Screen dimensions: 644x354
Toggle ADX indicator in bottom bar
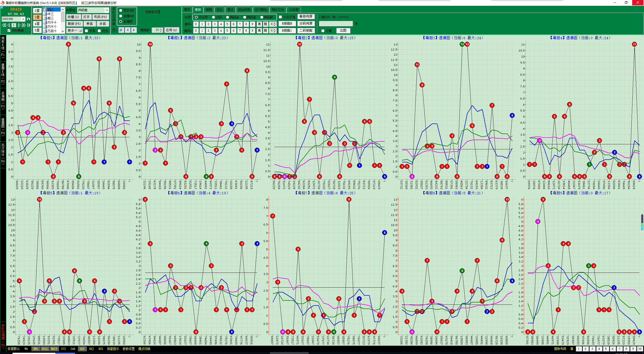click(x=82, y=349)
